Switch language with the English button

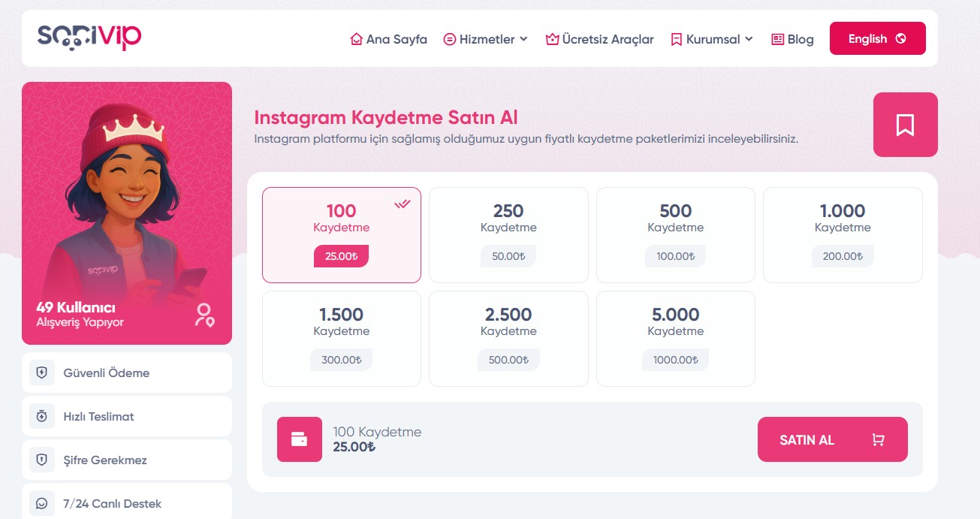877,38
